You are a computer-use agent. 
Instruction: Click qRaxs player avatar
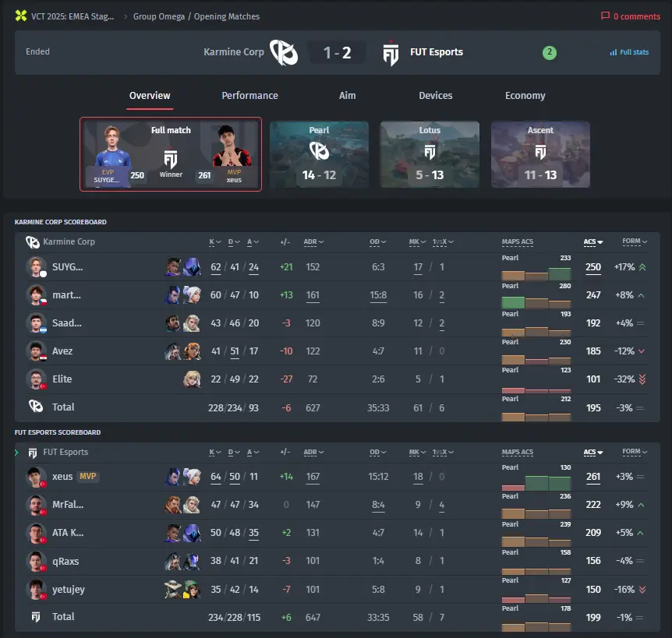(36, 561)
